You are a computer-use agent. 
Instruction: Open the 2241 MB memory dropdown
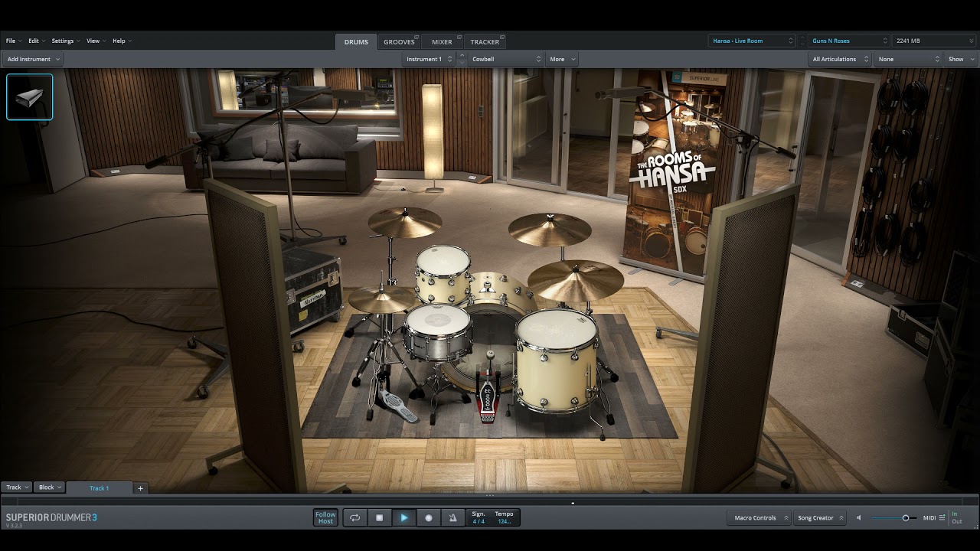pos(933,41)
